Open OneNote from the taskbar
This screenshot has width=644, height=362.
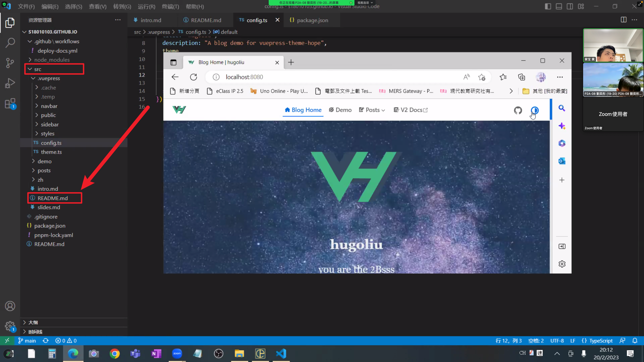(156, 353)
